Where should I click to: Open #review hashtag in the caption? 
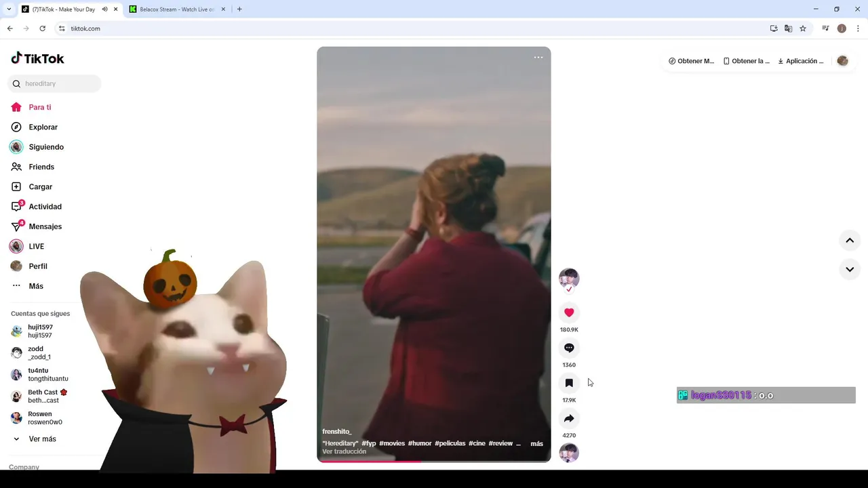coord(500,443)
